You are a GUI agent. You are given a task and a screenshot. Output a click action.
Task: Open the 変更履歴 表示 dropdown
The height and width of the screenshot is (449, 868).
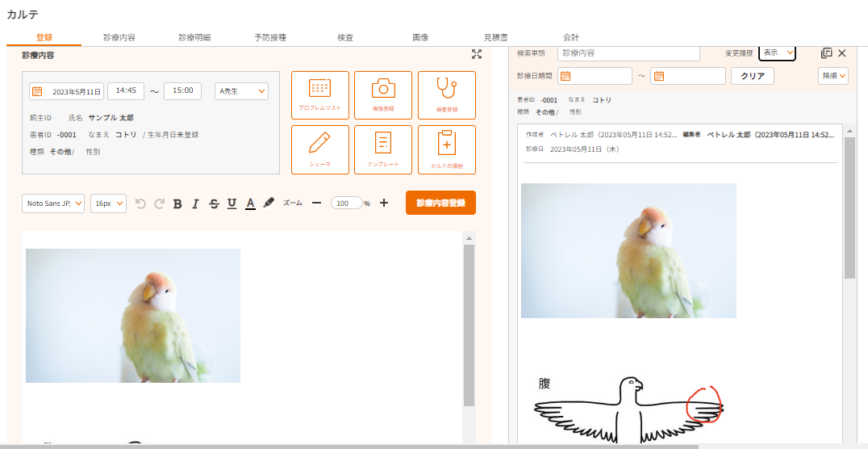point(777,52)
